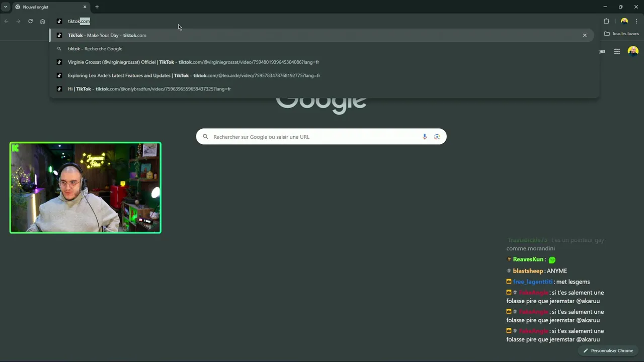
Task: Open the Google apps grid
Action: click(617, 51)
